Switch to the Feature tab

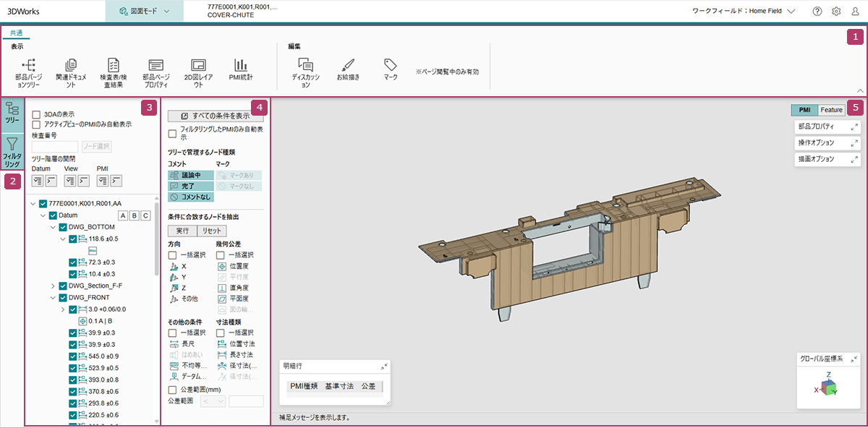[x=831, y=110]
